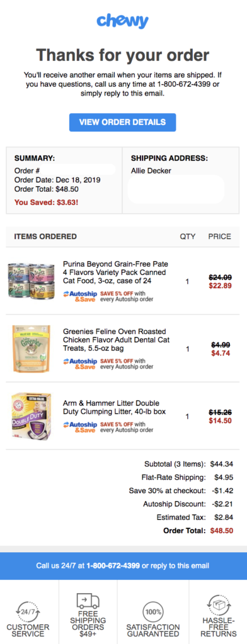This screenshot has width=247, height=644.
Task: Click the 100% Satisfaction Guaranteed icon
Action: (153, 612)
